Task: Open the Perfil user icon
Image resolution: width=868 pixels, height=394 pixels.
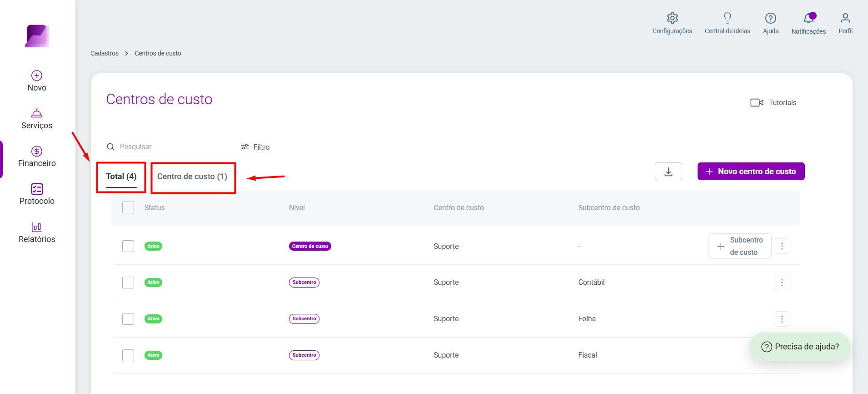Action: point(845,18)
